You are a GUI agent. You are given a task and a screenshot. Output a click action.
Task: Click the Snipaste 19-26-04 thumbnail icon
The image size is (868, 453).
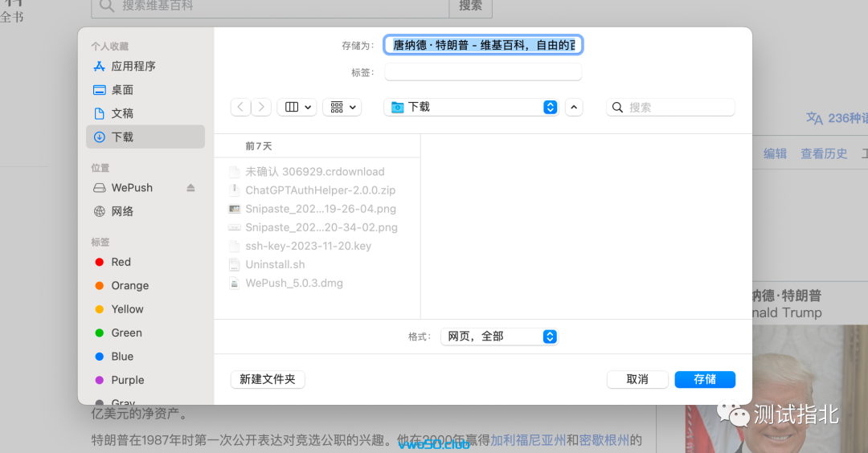(234, 209)
